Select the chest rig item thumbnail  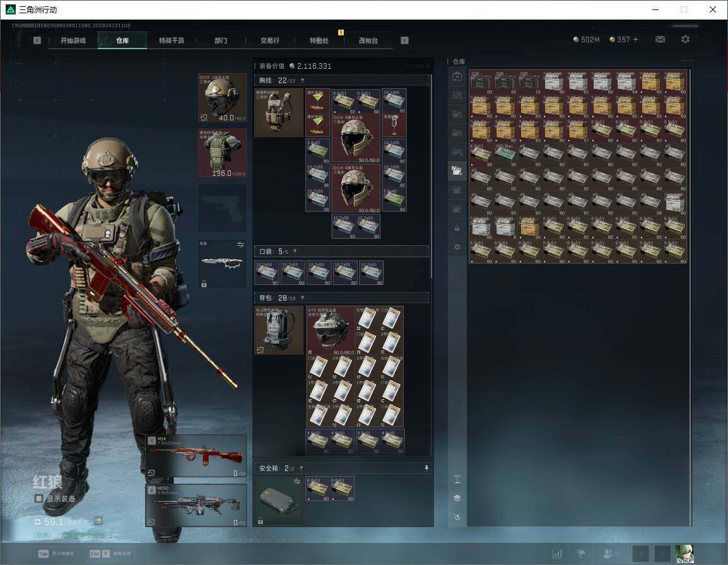279,113
